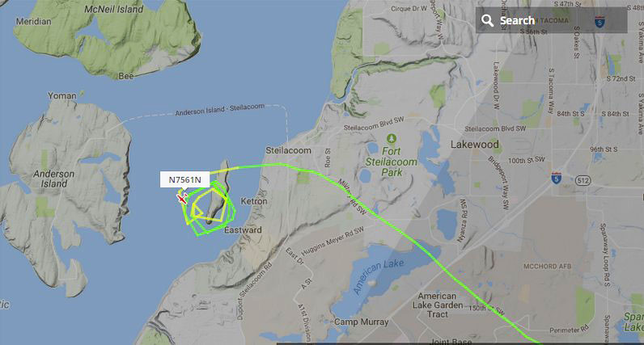The image size is (644, 345).
Task: Click the Steilacoom town label
Action: [288, 150]
